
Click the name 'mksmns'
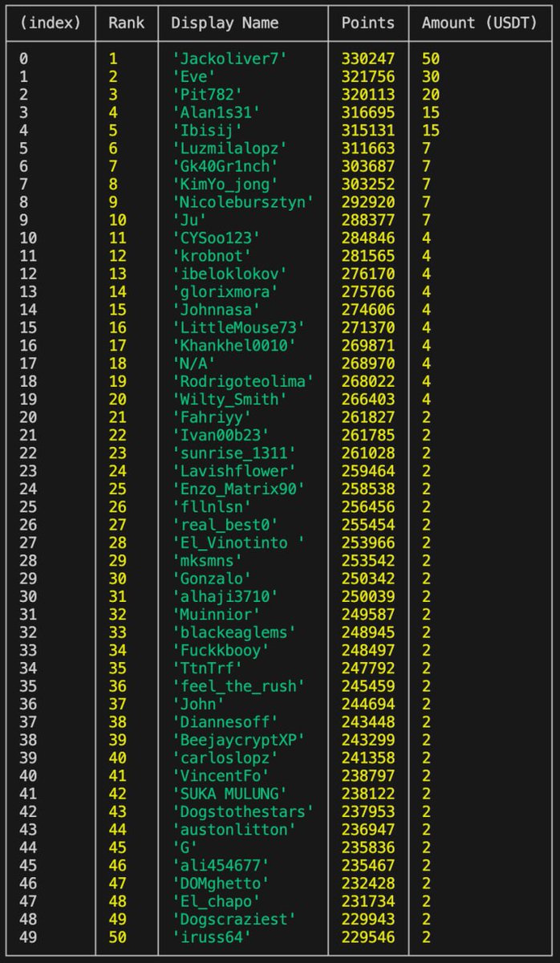[x=205, y=561]
